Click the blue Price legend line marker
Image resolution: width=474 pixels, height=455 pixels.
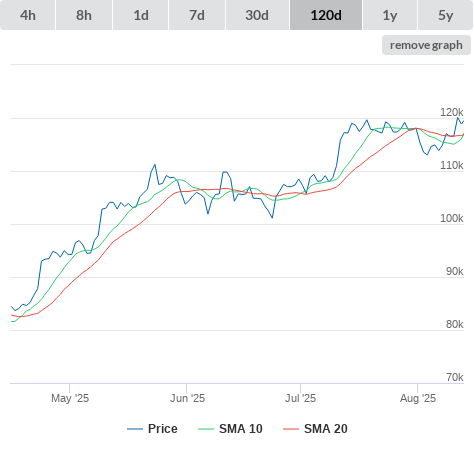point(135,429)
